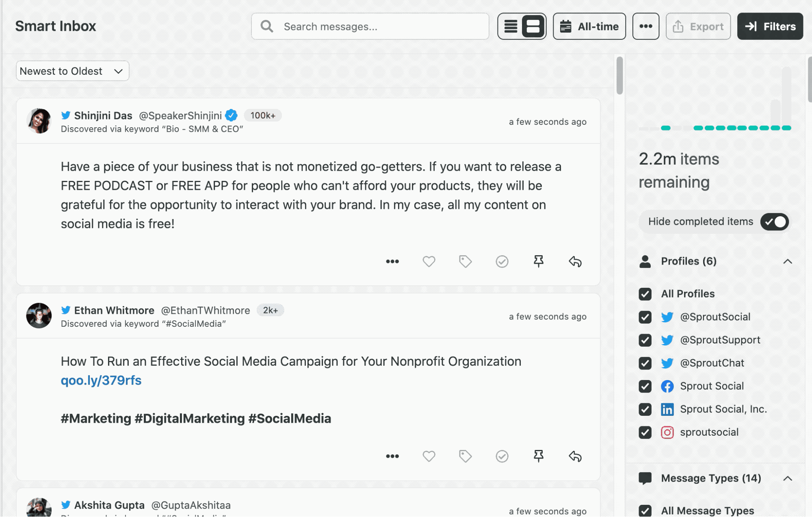
Task: Open the qoo.ly/379rfs link
Action: click(101, 380)
